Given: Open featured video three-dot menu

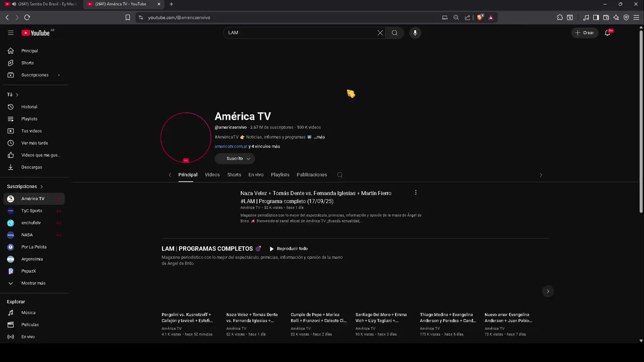Looking at the screenshot, I should coord(416,193).
